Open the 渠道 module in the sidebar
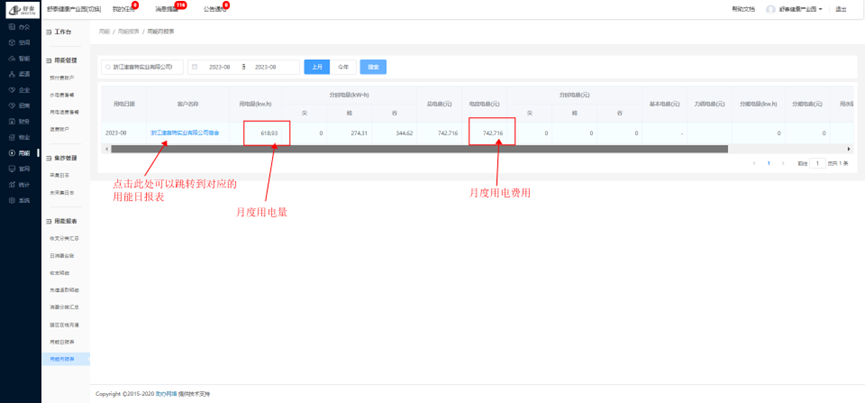865x403 pixels. (20, 74)
